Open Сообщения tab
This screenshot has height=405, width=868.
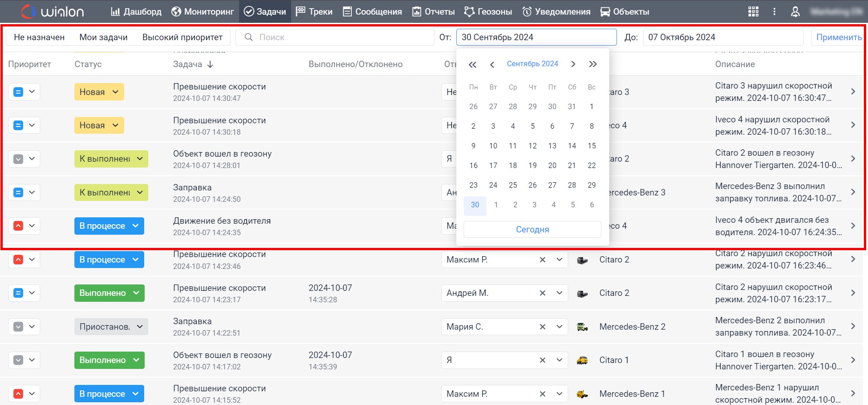[372, 11]
